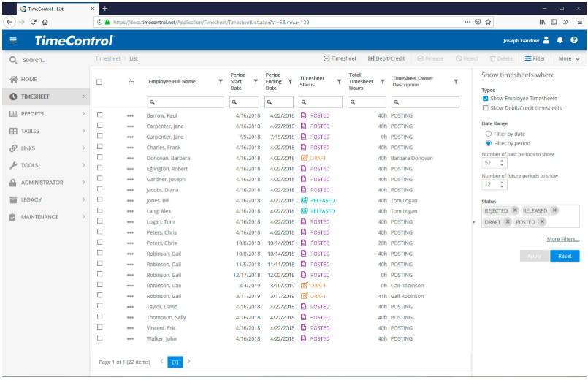Go to the next page arrow
The height and width of the screenshot is (380, 588).
pyautogui.click(x=188, y=361)
